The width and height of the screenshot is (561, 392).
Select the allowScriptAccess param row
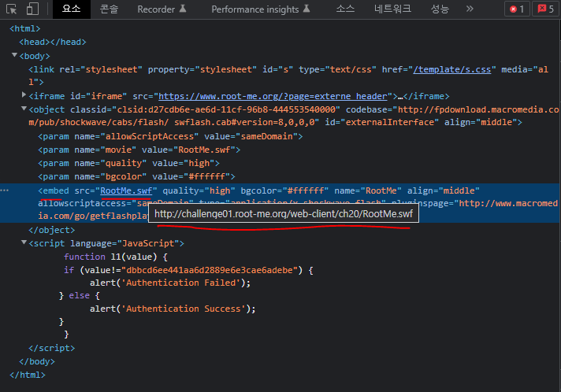point(170,136)
